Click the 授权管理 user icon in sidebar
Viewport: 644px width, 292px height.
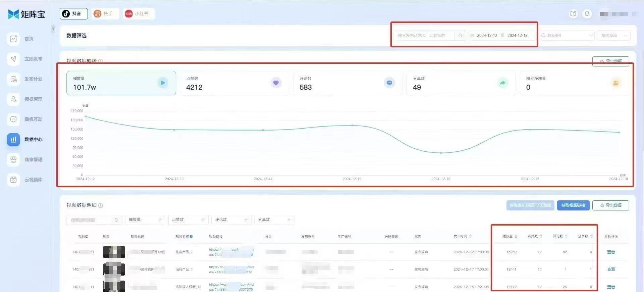click(13, 99)
